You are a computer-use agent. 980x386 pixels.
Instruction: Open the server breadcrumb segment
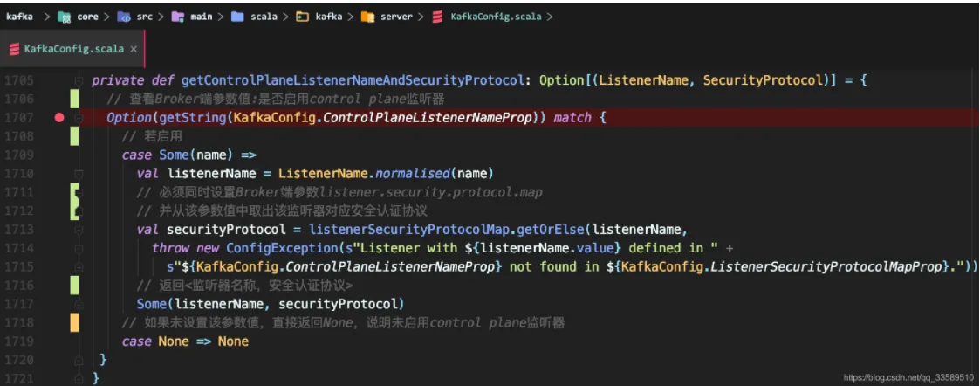(x=397, y=17)
